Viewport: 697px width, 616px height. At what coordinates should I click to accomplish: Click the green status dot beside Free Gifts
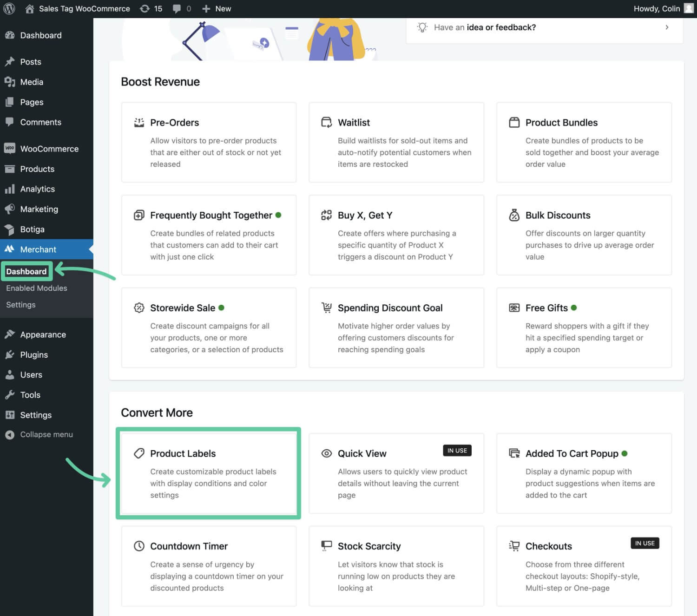pos(574,308)
